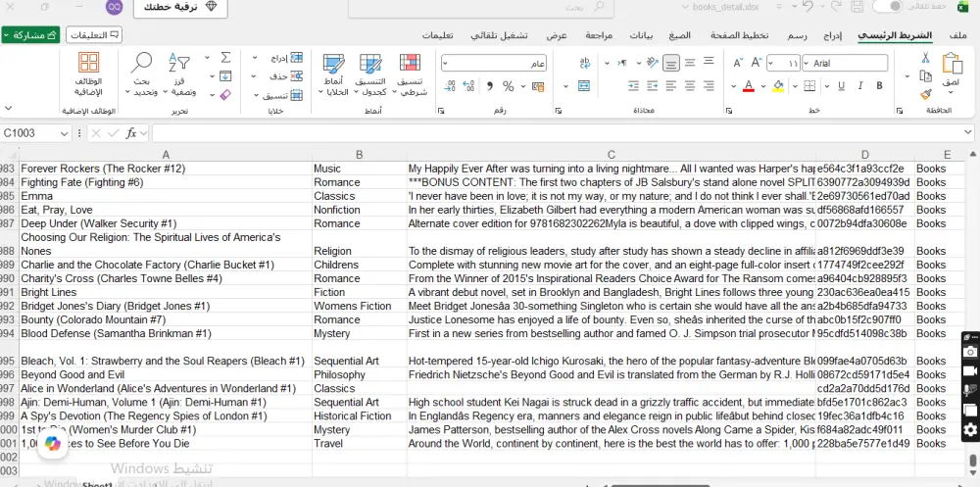Open the Insert cells (إدراج) dropdown arrow

coord(255,58)
